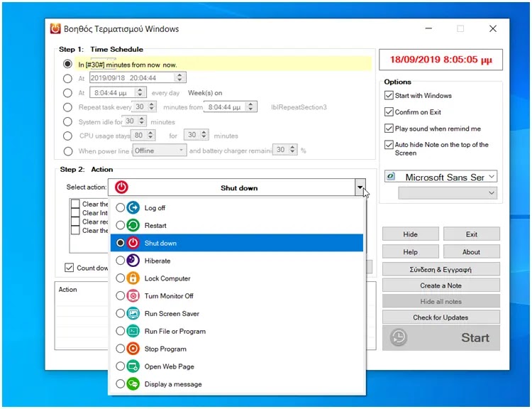Open the About button

coord(471,251)
